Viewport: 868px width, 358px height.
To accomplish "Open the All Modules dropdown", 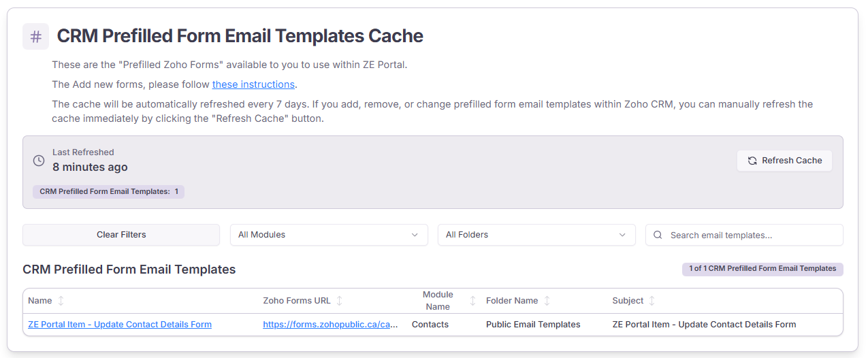I will (x=328, y=235).
